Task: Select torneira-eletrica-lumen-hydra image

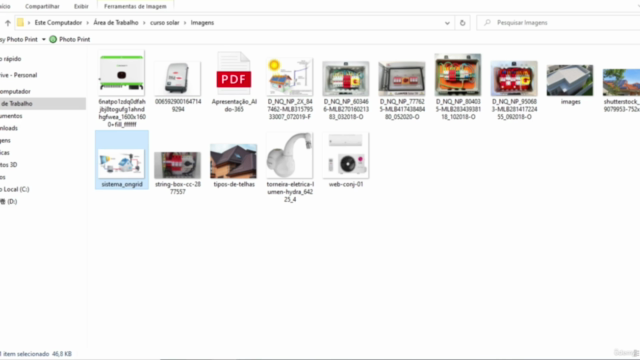Action: (290, 156)
